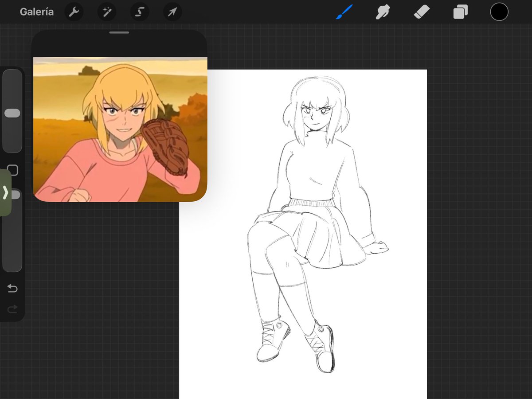The width and height of the screenshot is (532, 399).
Task: Select the Smudge tool
Action: [x=383, y=12]
